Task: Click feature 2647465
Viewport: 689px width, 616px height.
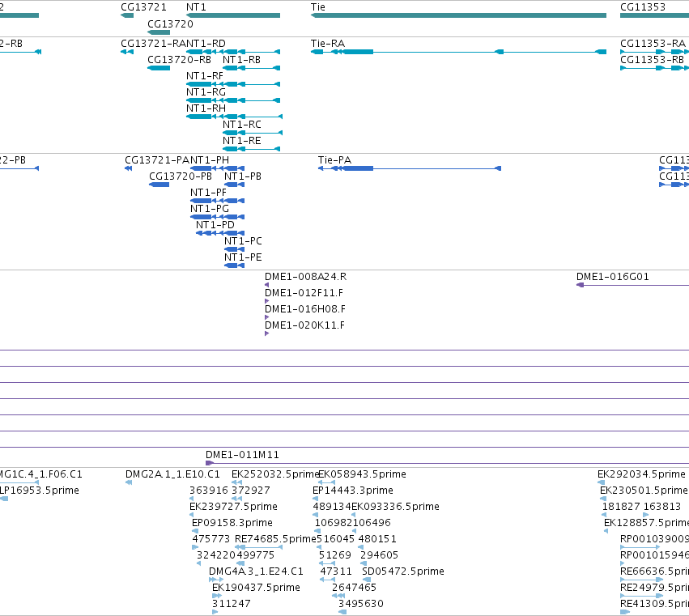Action: (338, 596)
